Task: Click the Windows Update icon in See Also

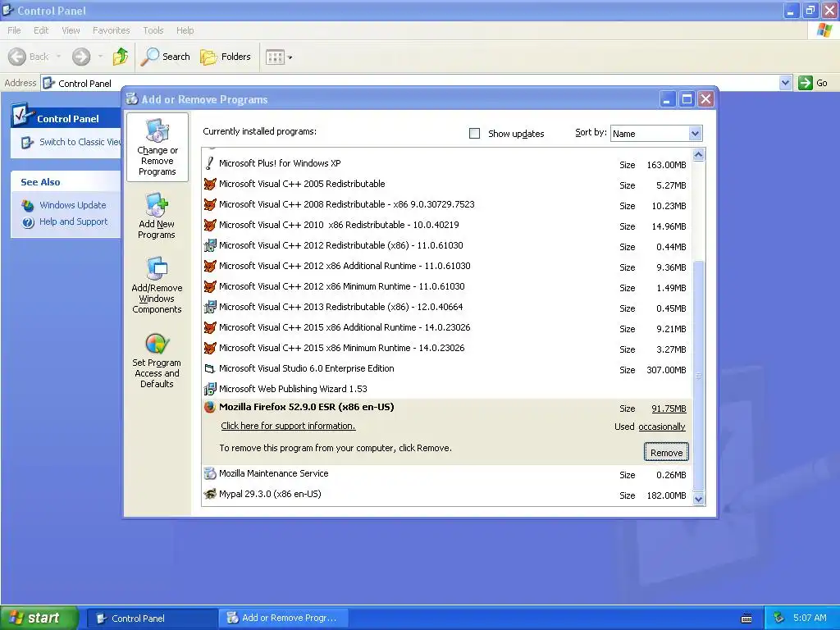Action: (28, 205)
